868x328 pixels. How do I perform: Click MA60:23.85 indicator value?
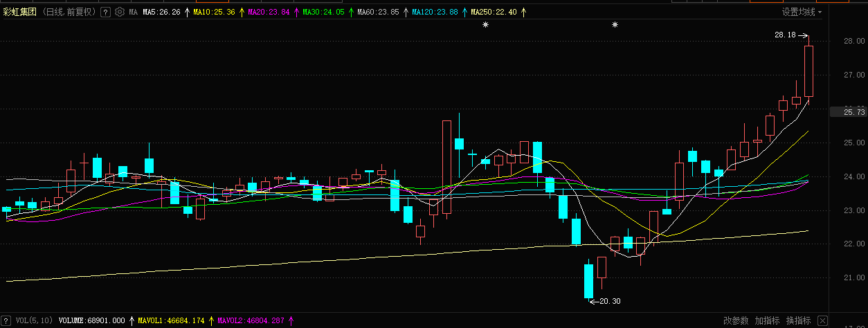pos(378,12)
